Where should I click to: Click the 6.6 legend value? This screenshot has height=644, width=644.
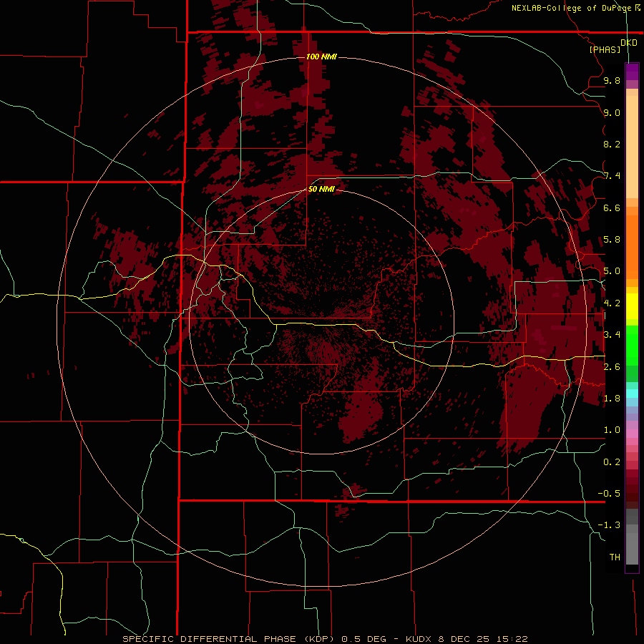point(612,208)
